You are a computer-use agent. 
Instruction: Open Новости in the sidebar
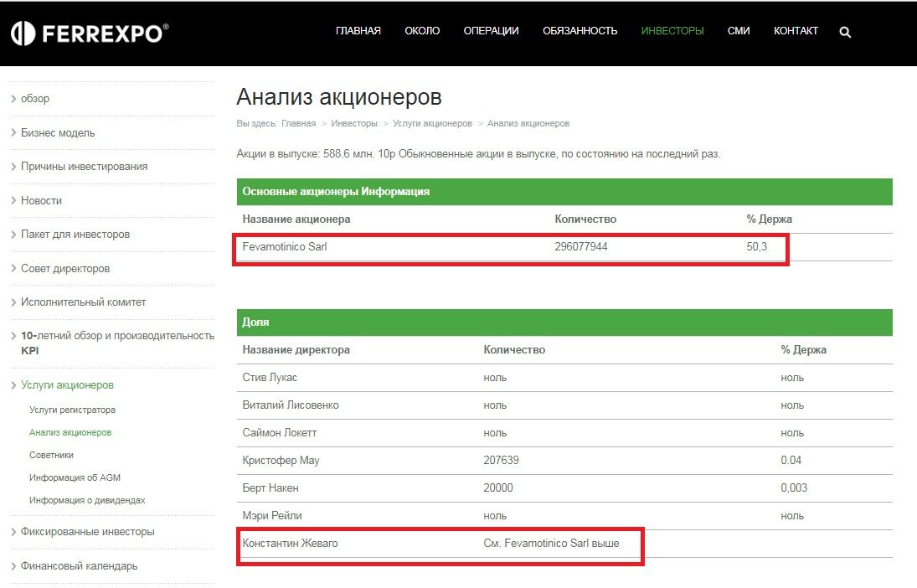[x=41, y=201]
